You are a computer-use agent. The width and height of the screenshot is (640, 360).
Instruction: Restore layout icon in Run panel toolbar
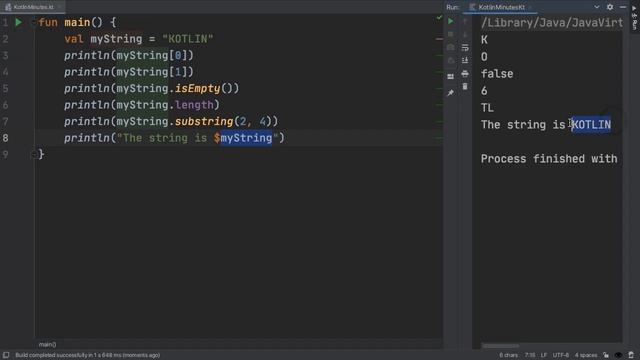coord(451,76)
